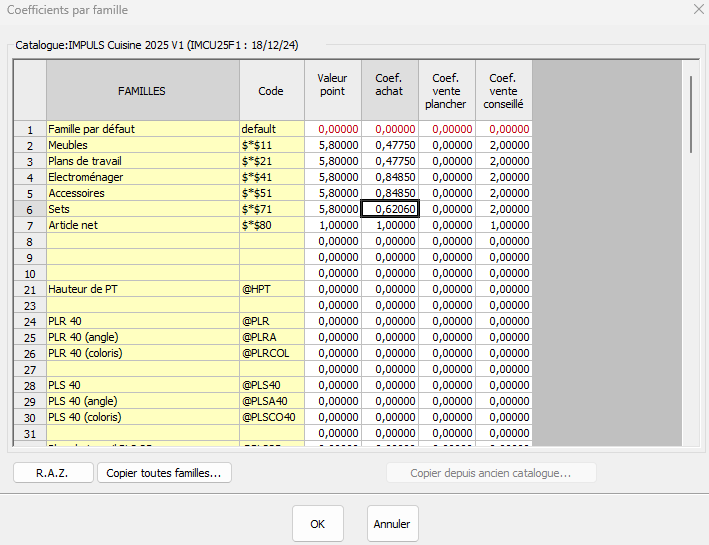Image resolution: width=709 pixels, height=545 pixels.
Task: Select the Hauteur de PT family cell
Action: [142, 289]
